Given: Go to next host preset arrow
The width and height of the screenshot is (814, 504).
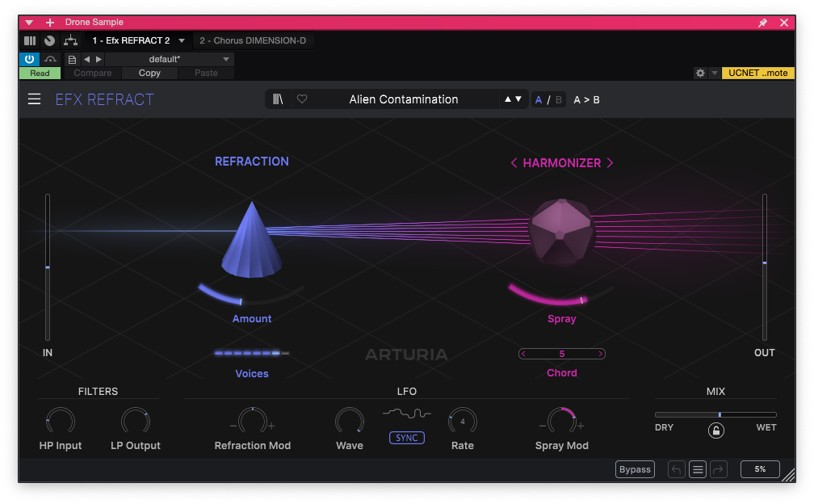Looking at the screenshot, I should pyautogui.click(x=99, y=59).
